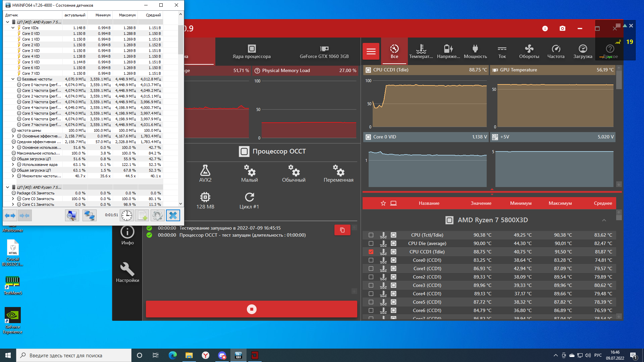Click HWiNFO reset clock icon
The width and height of the screenshot is (644, 362).
[x=127, y=215]
